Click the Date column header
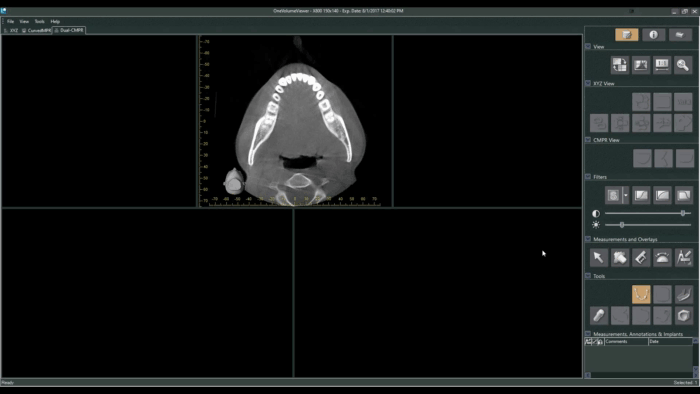Screen dimensions: 700x394 coord(670,341)
